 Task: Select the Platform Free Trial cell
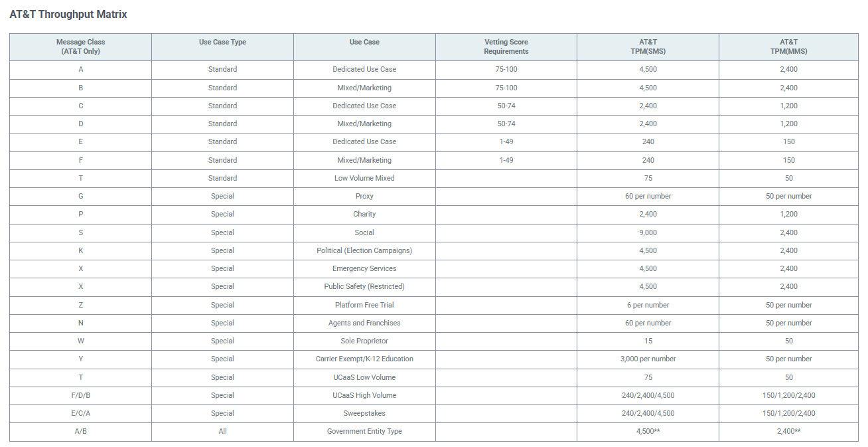pyautogui.click(x=364, y=305)
